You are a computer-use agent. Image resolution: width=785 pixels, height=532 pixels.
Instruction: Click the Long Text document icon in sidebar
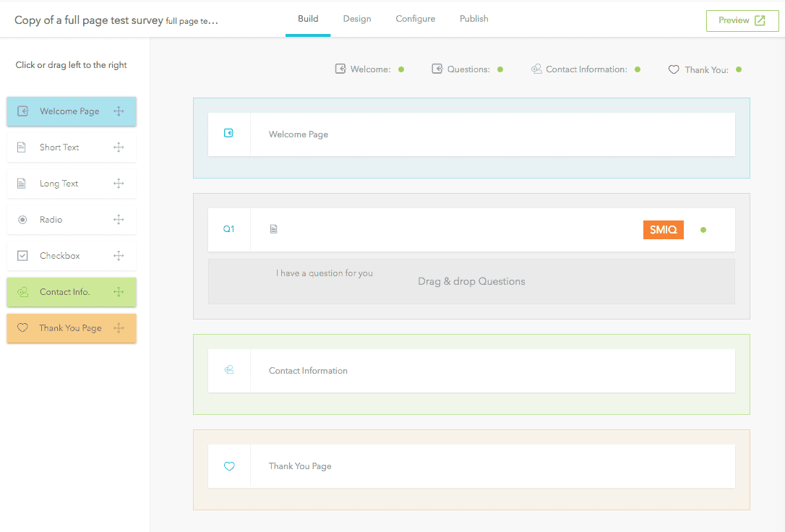[x=22, y=184]
